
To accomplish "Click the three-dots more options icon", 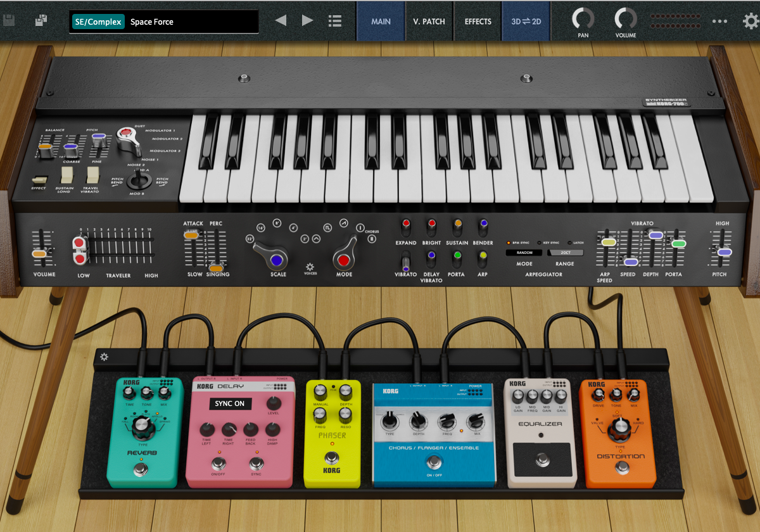I will point(719,21).
